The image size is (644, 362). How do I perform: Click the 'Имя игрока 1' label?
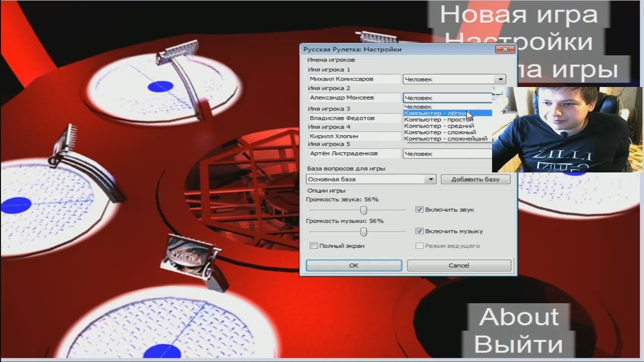[329, 69]
